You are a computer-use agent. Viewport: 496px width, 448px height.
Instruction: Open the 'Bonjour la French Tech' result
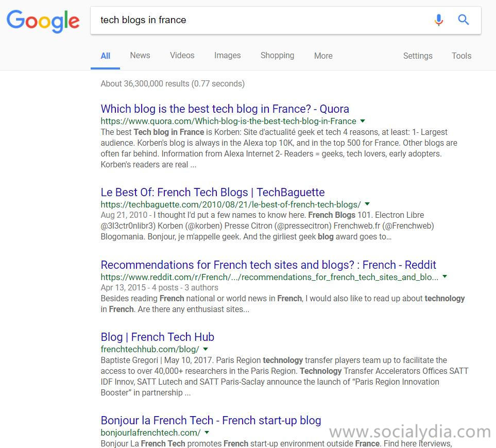click(x=211, y=421)
